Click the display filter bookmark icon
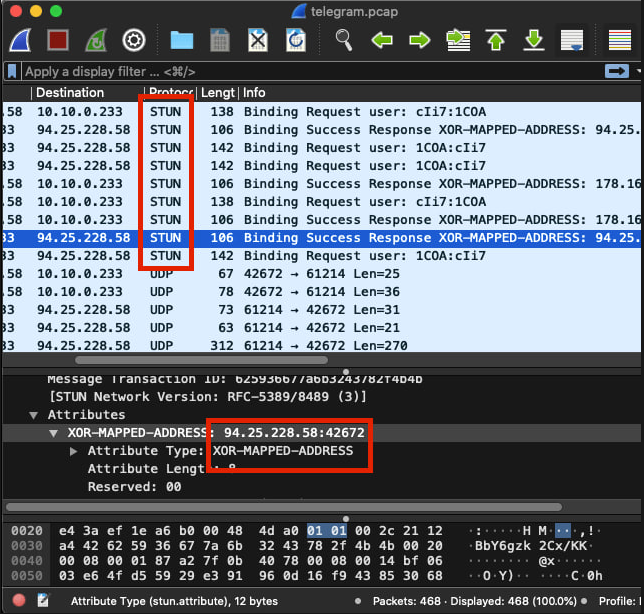This screenshot has height=614, width=644. (x=12, y=72)
